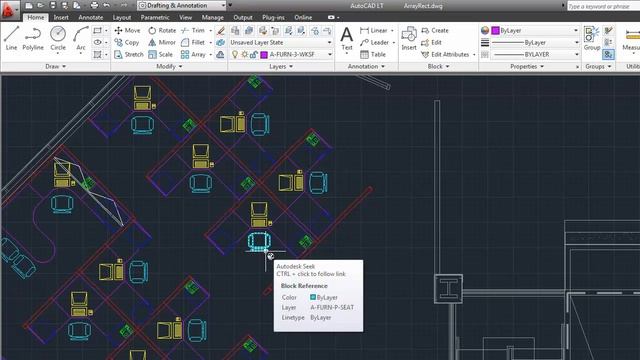
Task: Click Create block button
Action: point(434,31)
